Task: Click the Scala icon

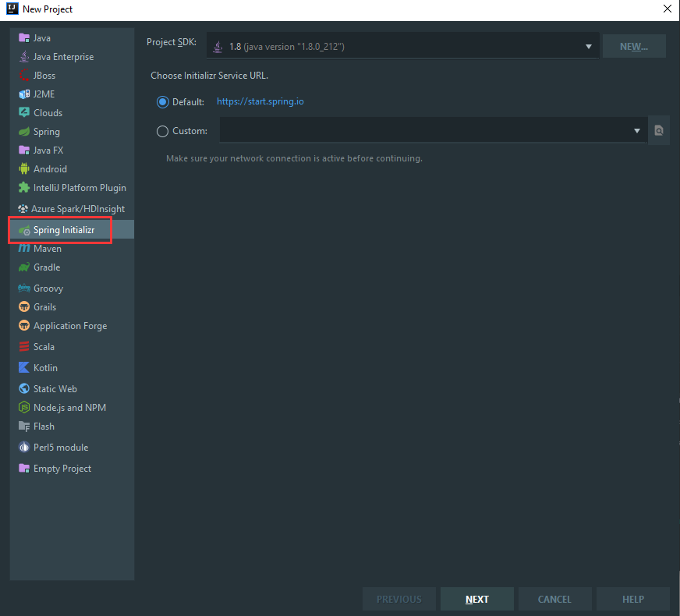Action: [x=24, y=346]
